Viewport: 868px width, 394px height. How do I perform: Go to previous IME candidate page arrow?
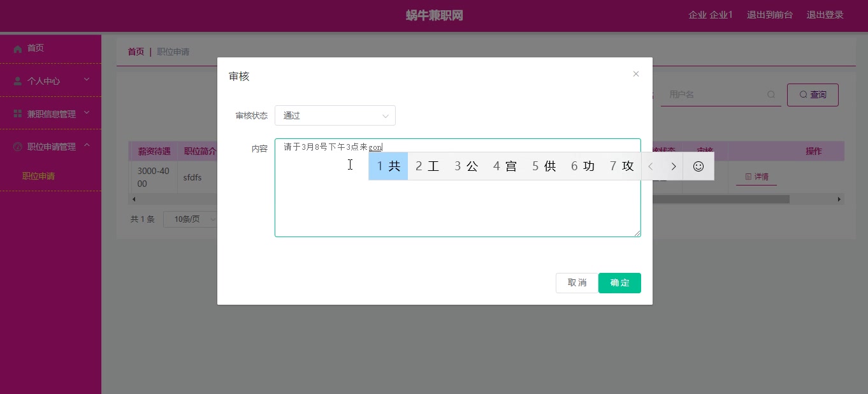[x=651, y=166]
